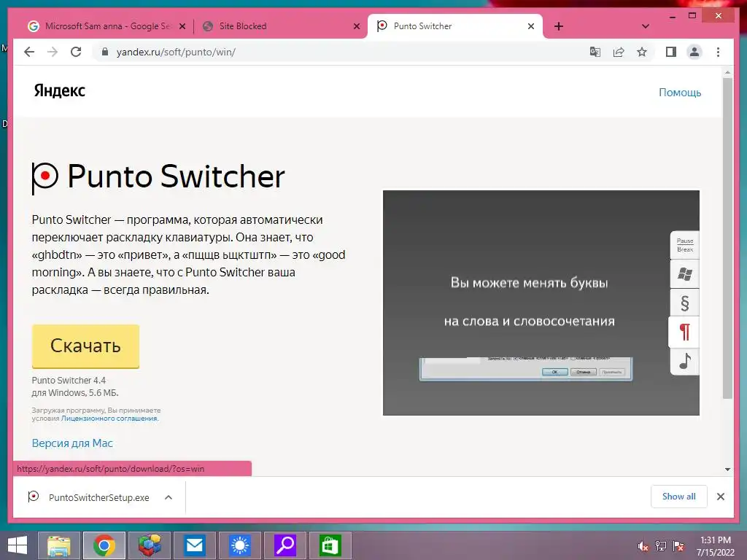Click the scrollbar up arrow
This screenshot has width=747, height=560.
[x=727, y=73]
